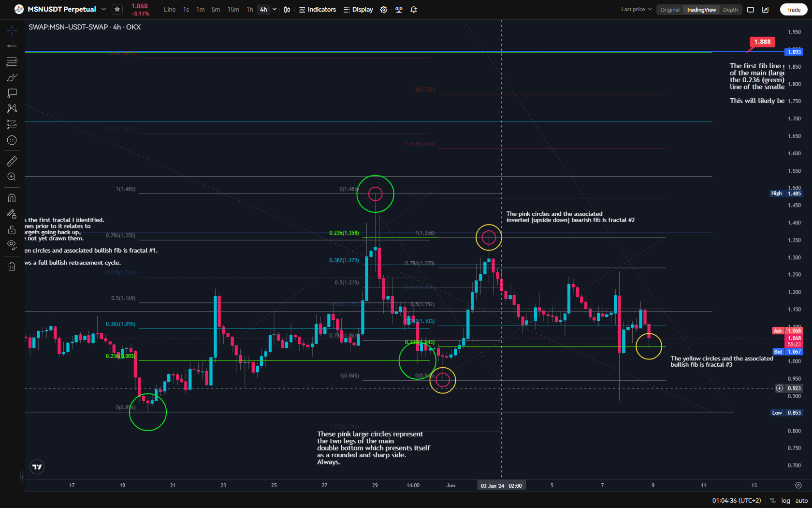Select the fractal #3 yellow circles annotation

pos(722,361)
